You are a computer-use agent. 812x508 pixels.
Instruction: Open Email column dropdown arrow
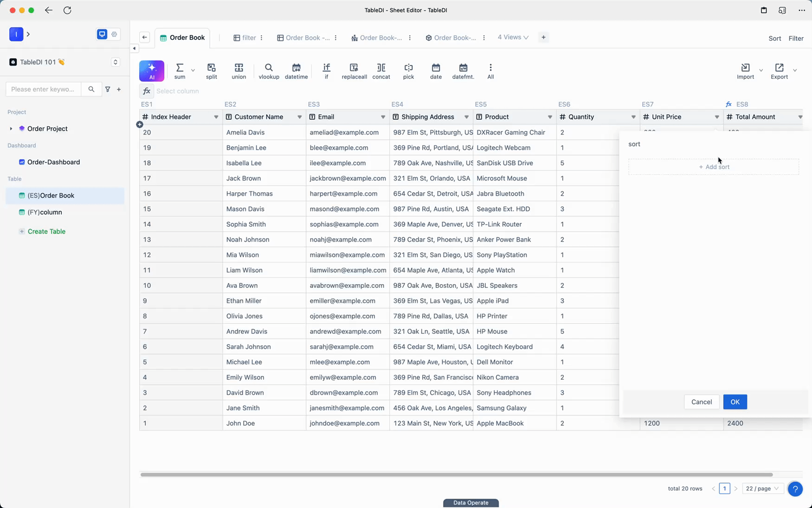(383, 117)
